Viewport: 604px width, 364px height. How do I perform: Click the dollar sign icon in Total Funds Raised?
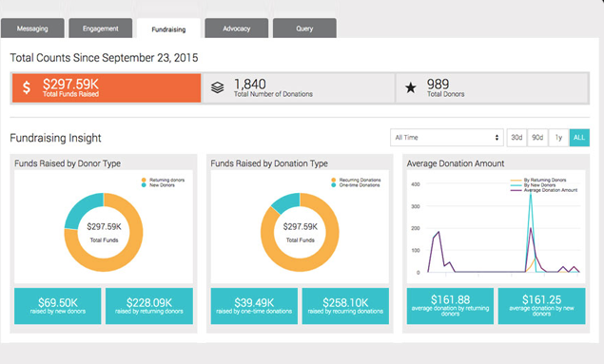tap(27, 87)
